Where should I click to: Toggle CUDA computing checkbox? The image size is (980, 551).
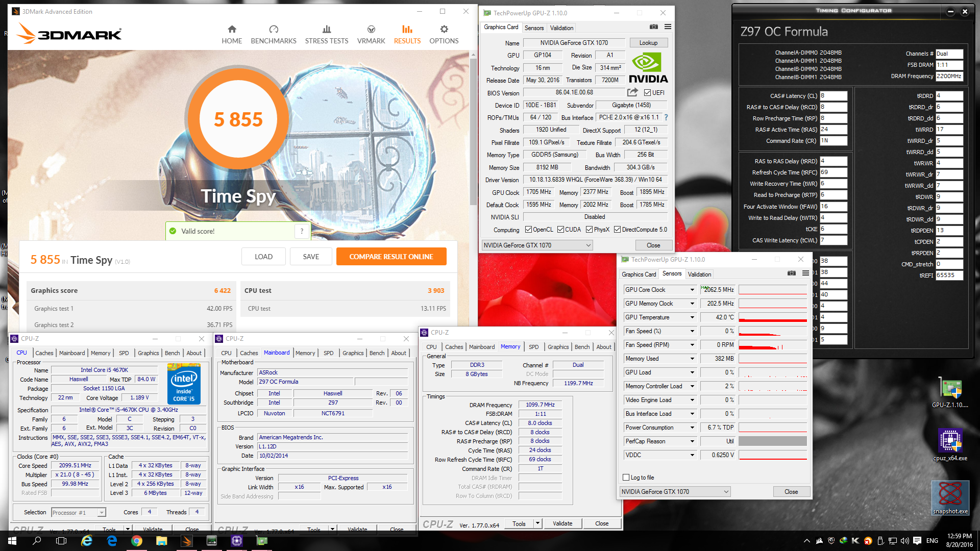560,230
